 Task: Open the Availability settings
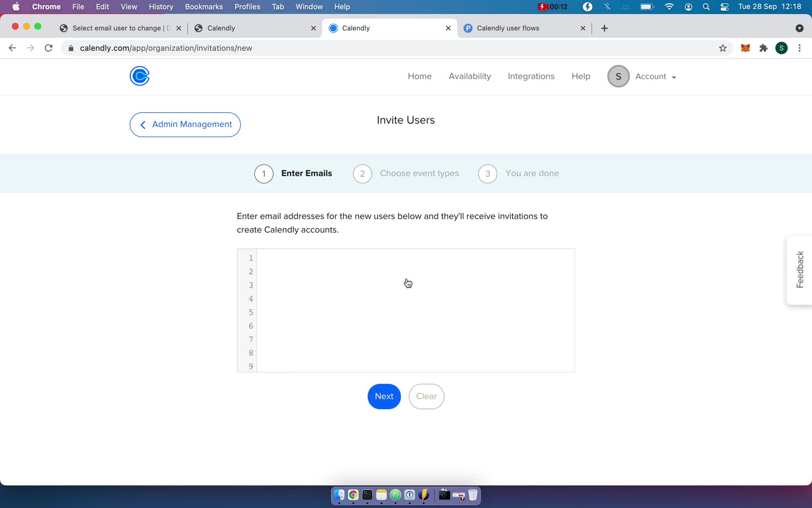(470, 75)
